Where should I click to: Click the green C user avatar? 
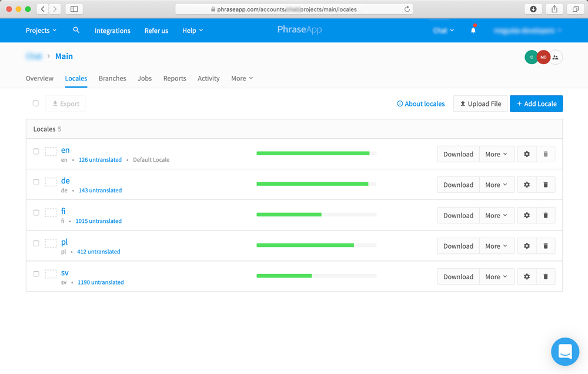tap(530, 57)
